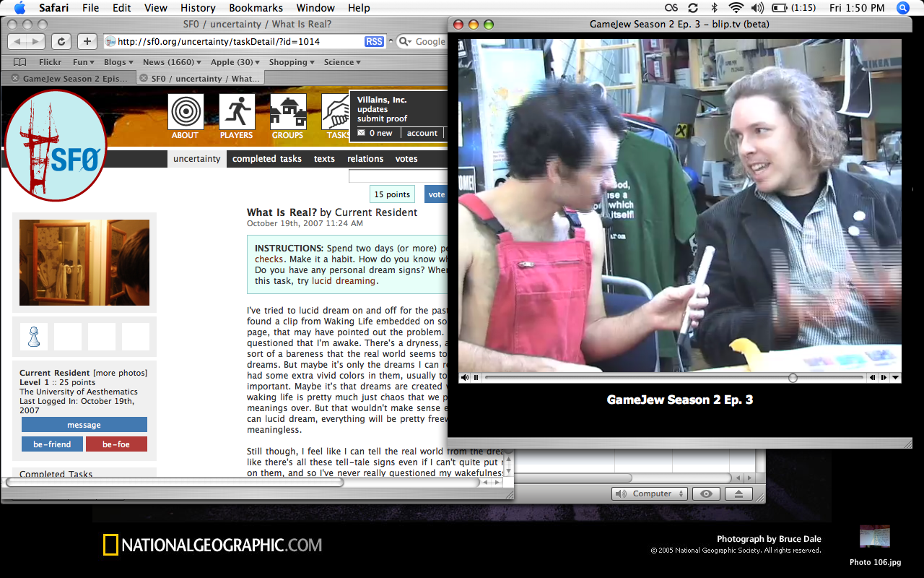Screen dimensions: 924x578
Task: Open Spotlight search in the menu bar
Action: point(902,8)
